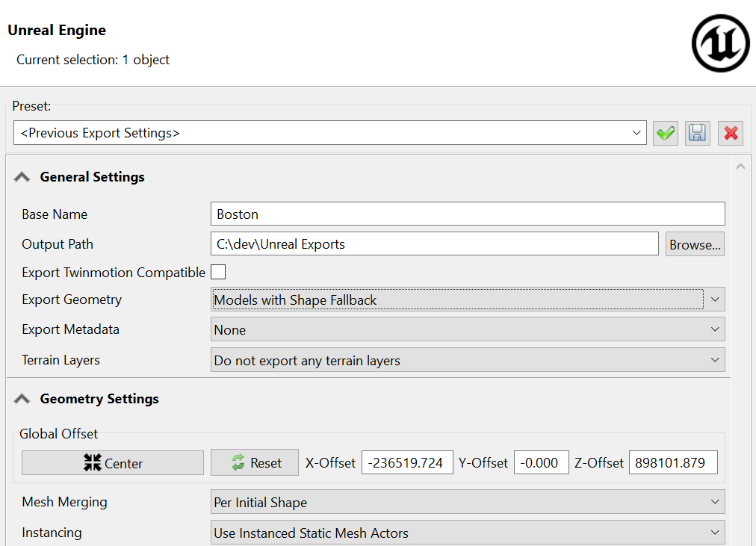Click the Reset global offset button
Viewport: 756px width, 546px height.
click(255, 463)
